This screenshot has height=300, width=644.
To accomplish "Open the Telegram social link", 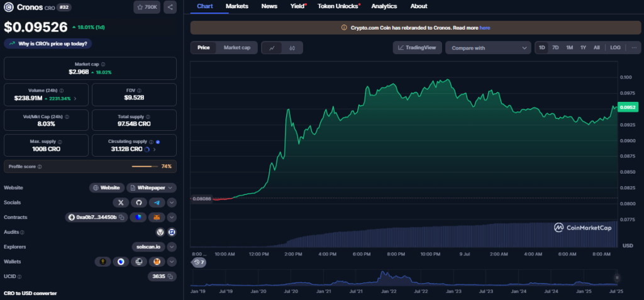I will click(x=156, y=203).
